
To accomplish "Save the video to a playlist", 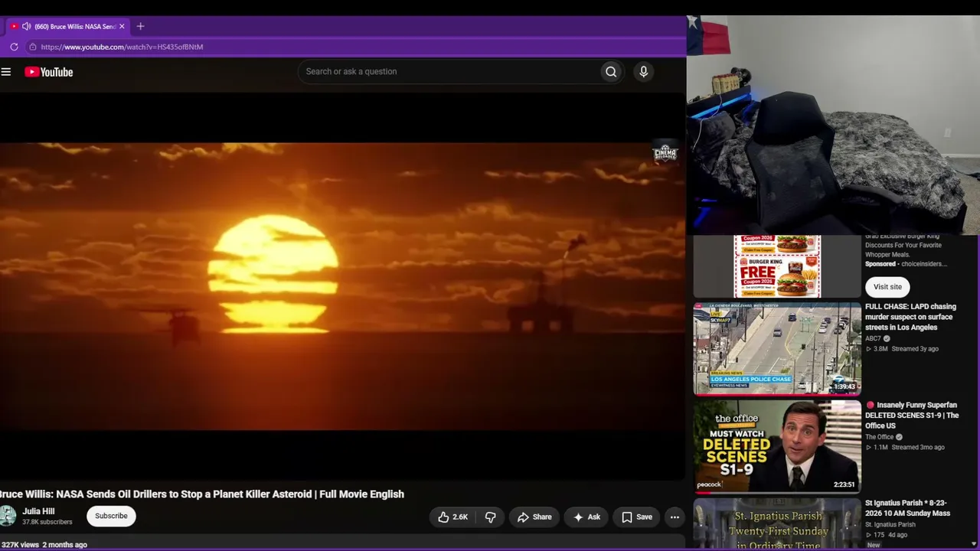I will 637,517.
